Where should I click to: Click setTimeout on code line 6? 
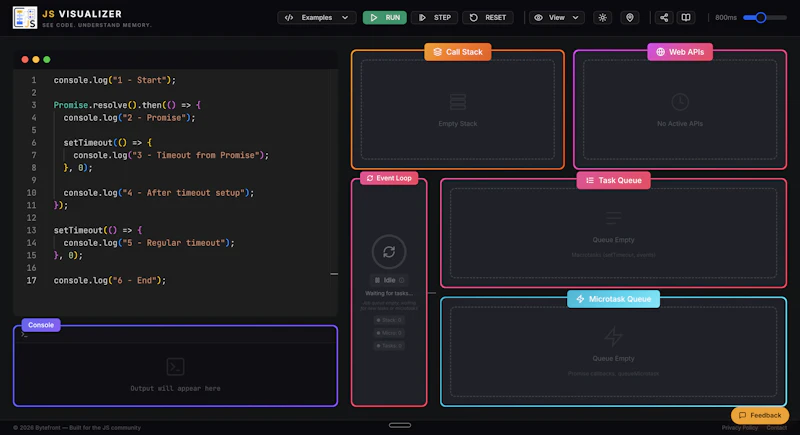(x=108, y=143)
